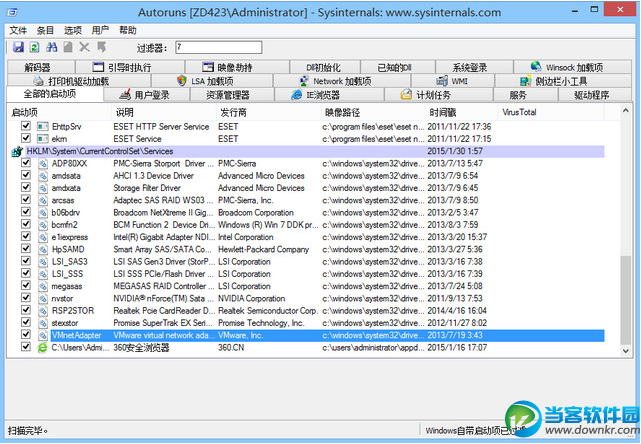
Task: Switch to the 用户登录 tab
Action: [147, 95]
